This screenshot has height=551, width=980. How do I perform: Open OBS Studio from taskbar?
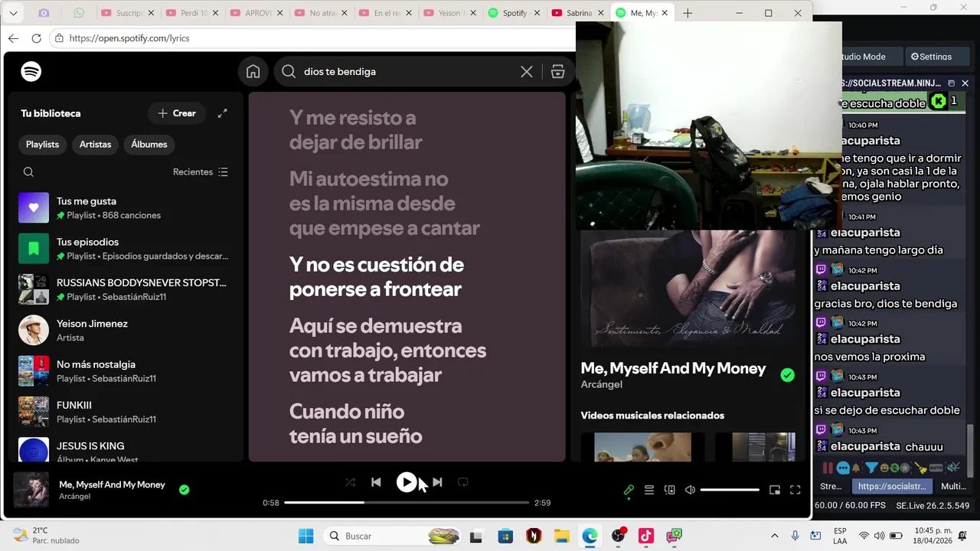(618, 536)
